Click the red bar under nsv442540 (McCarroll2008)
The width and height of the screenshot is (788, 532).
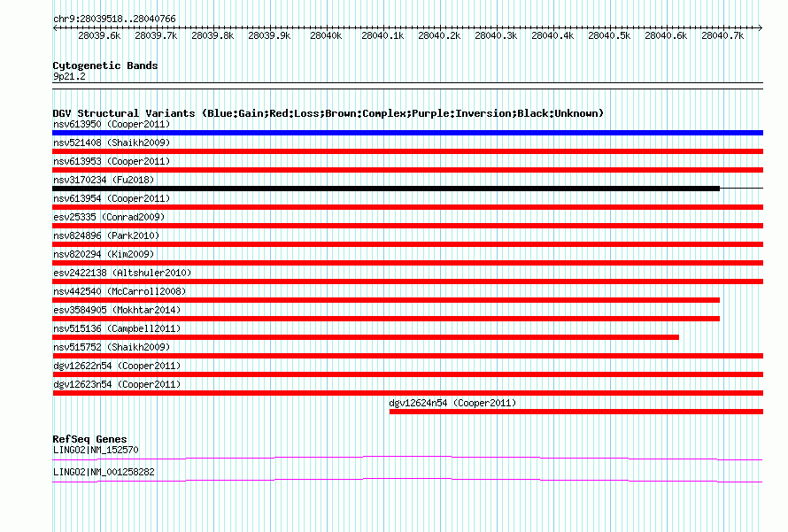coord(386,300)
